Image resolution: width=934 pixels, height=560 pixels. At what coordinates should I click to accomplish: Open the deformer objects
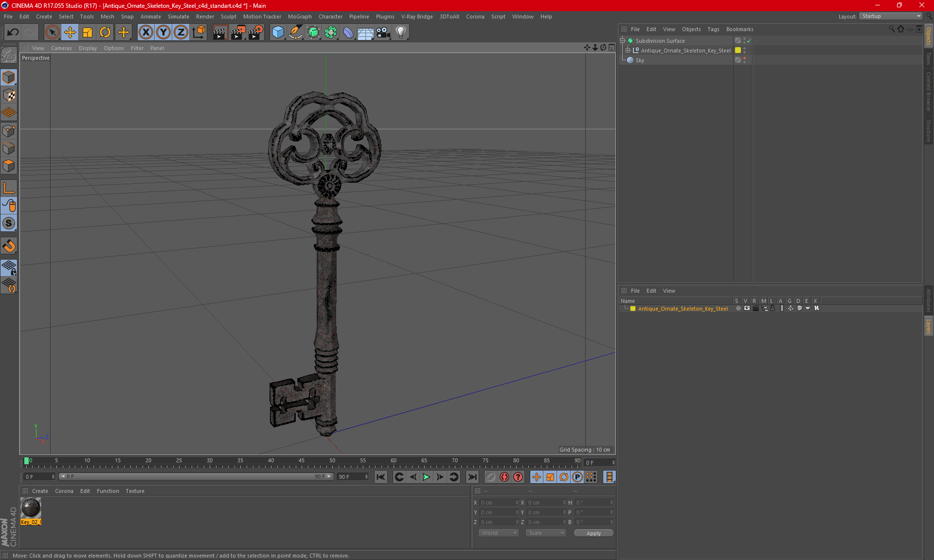point(348,32)
